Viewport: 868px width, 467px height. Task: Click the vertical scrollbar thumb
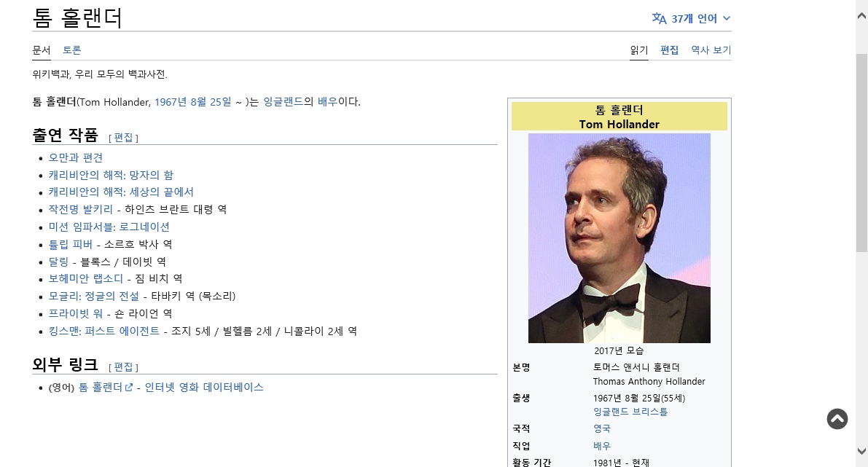(x=861, y=152)
